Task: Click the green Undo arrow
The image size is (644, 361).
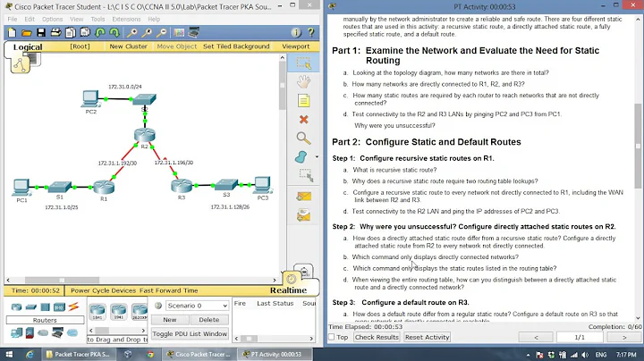Action: (x=100, y=32)
